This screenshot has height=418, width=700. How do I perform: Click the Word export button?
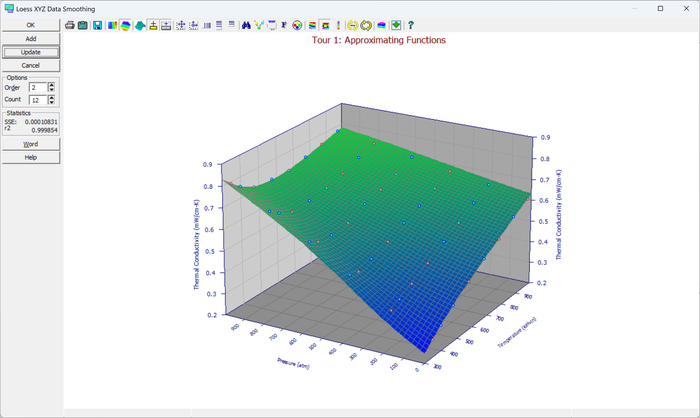pyautogui.click(x=31, y=144)
